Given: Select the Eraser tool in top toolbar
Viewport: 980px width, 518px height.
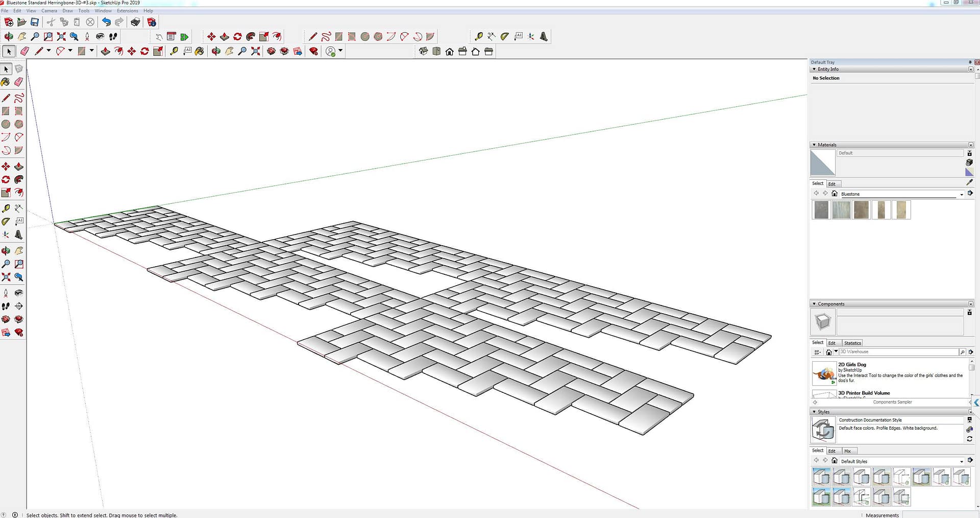Looking at the screenshot, I should point(24,51).
